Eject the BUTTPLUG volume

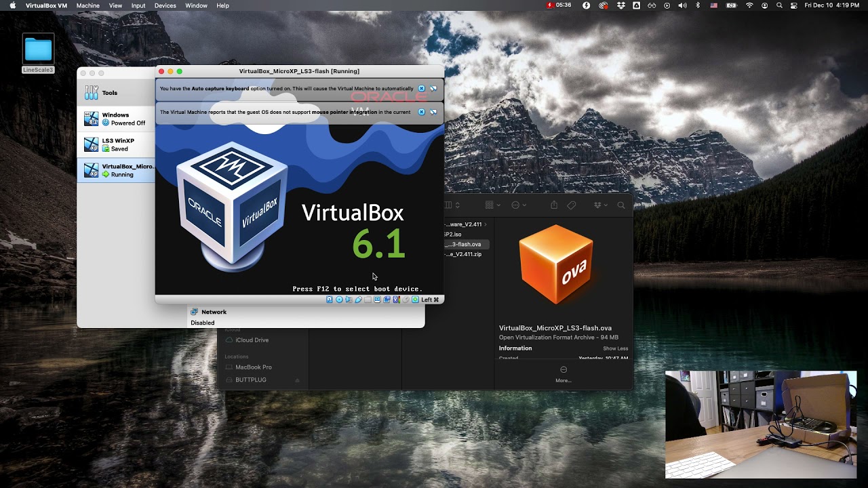click(x=297, y=380)
